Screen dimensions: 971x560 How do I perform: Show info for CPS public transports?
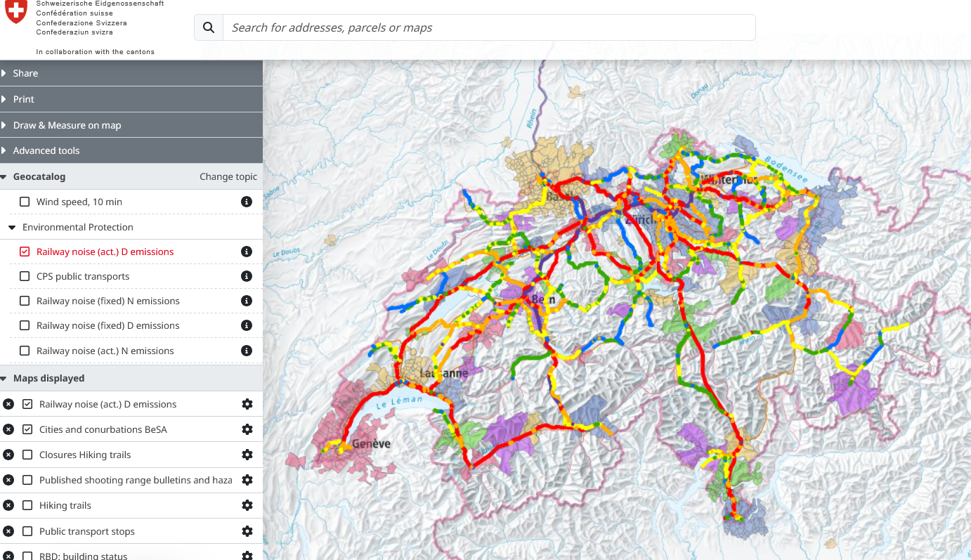tap(246, 276)
